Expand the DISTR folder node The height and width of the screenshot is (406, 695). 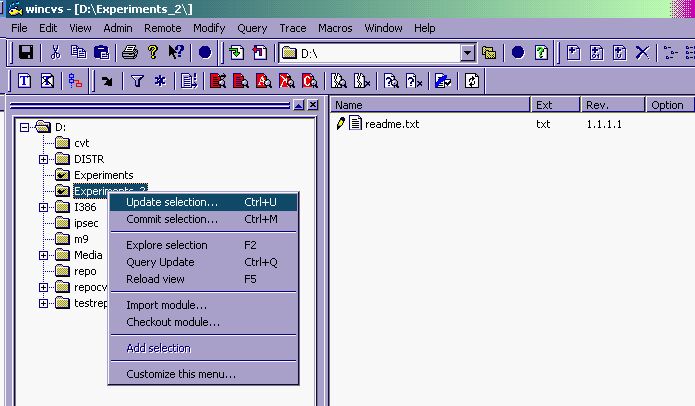pos(43,159)
